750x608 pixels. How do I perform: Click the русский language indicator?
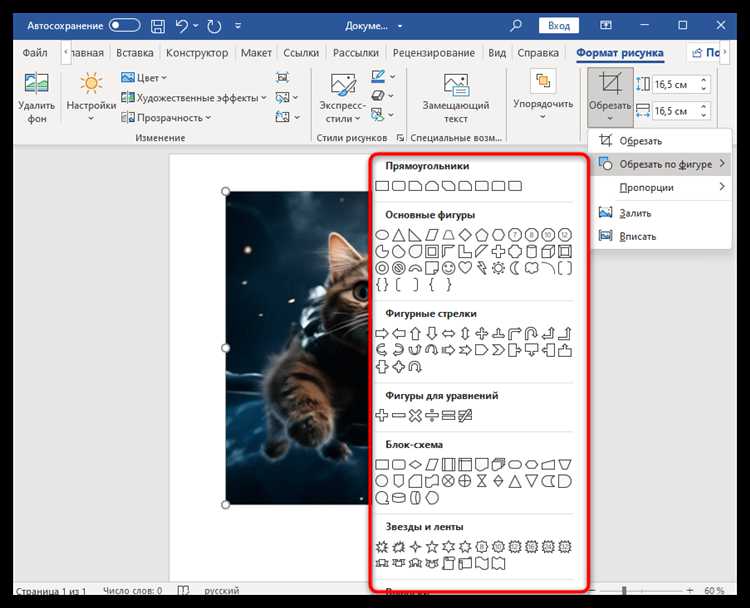(221, 591)
